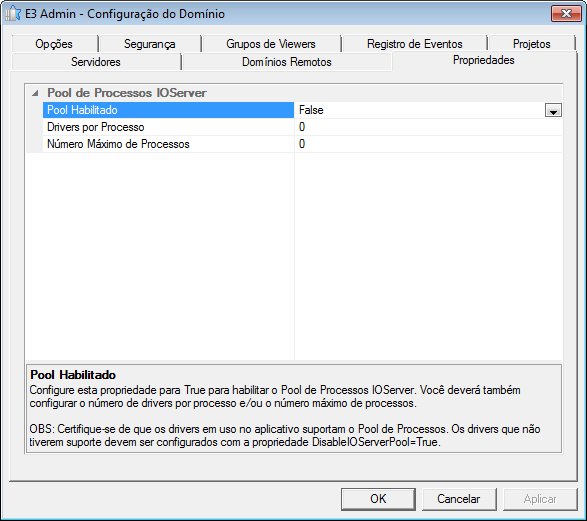Click the Cancelar button
This screenshot has width=587, height=521.
459,499
